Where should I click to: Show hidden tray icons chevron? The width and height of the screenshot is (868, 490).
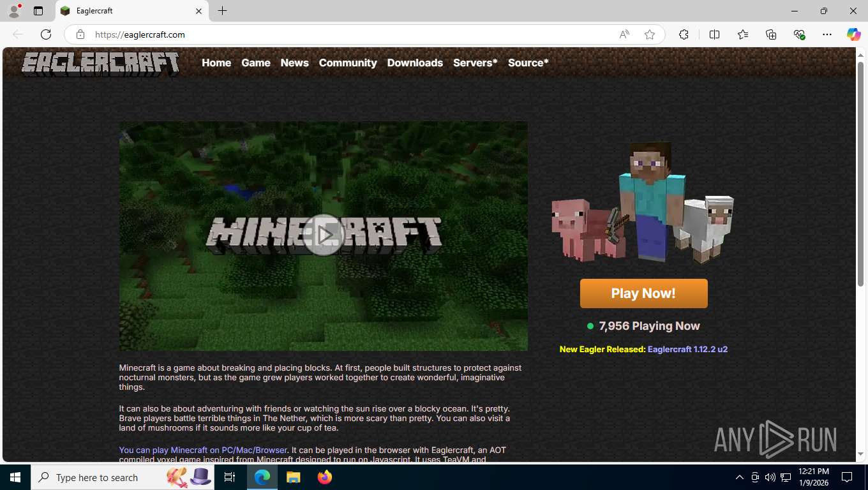click(x=739, y=477)
